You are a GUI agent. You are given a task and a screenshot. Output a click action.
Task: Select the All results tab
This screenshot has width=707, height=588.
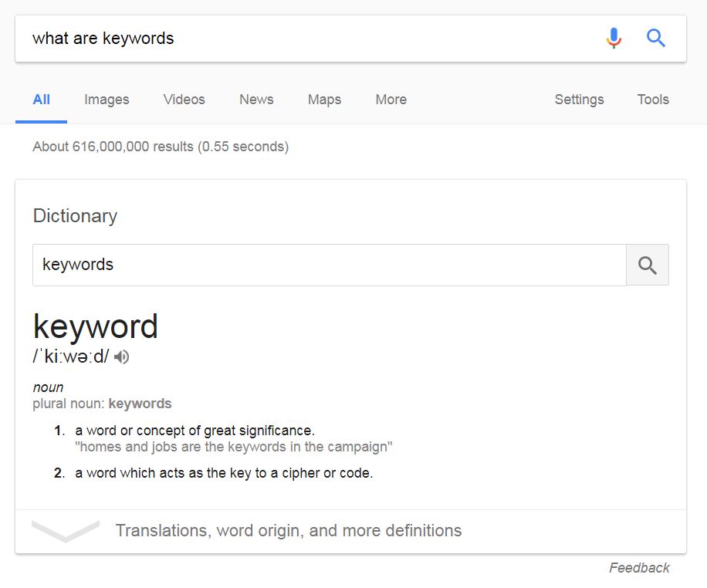coord(41,100)
